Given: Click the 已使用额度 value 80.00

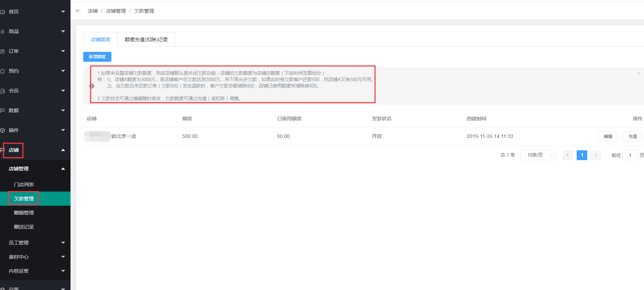Looking at the screenshot, I should 283,136.
